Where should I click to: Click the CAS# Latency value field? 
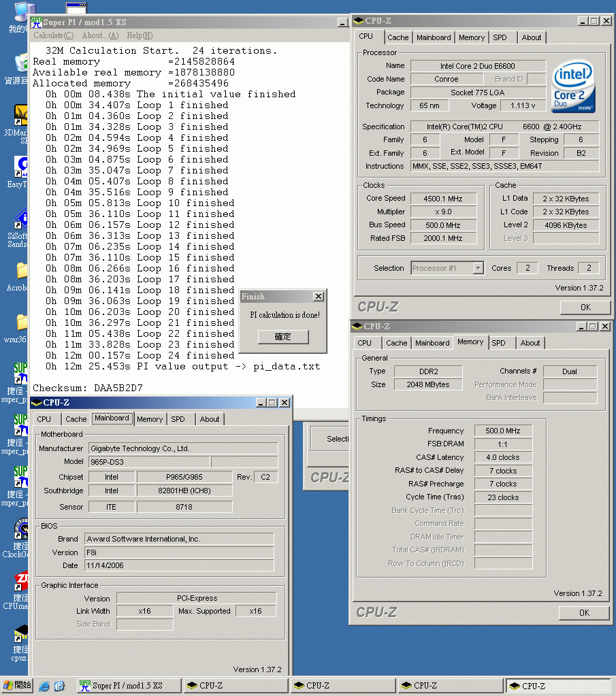503,457
